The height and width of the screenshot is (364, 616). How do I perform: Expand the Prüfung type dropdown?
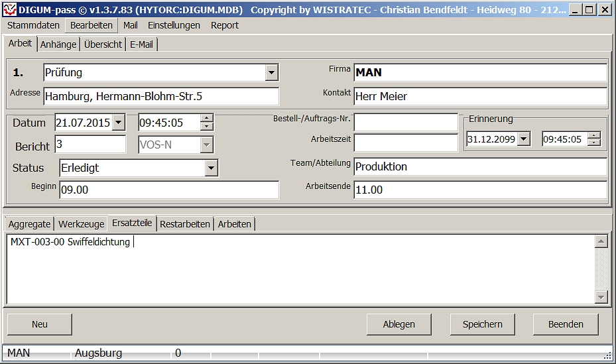coord(271,72)
